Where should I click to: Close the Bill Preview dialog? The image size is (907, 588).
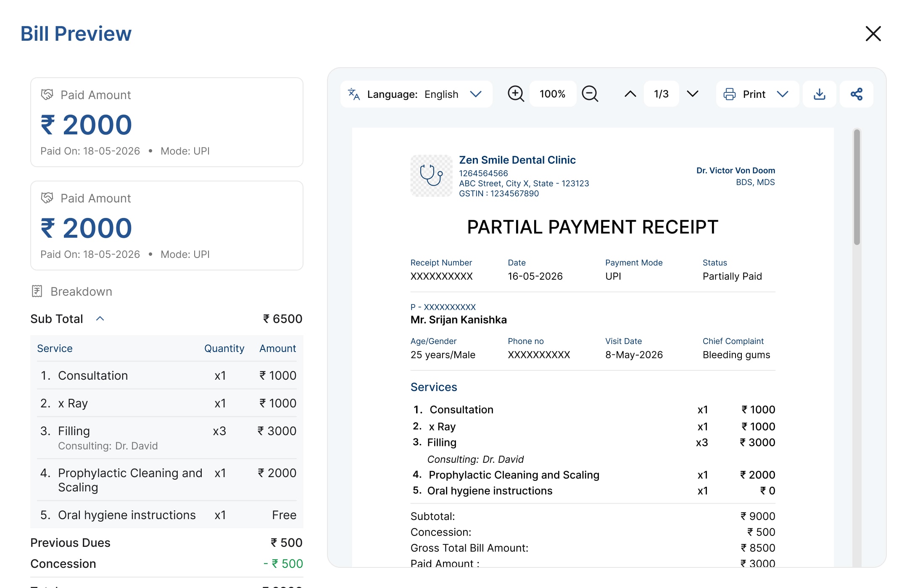click(x=873, y=34)
